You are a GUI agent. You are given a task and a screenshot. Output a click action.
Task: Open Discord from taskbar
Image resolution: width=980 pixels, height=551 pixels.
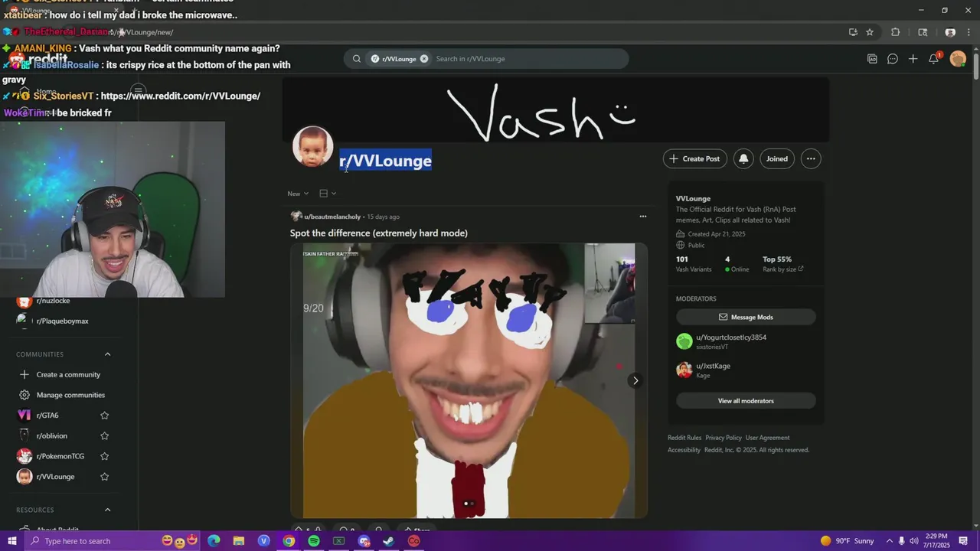tap(364, 541)
